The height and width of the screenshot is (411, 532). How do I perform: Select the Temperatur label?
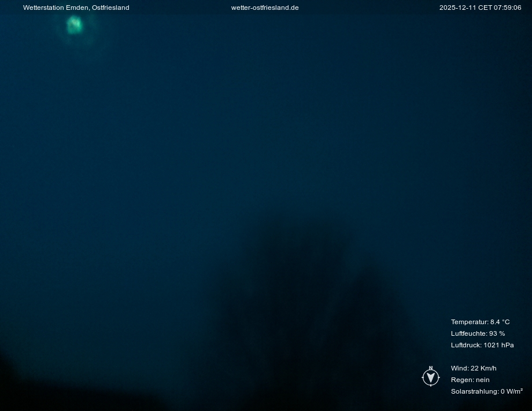point(469,322)
